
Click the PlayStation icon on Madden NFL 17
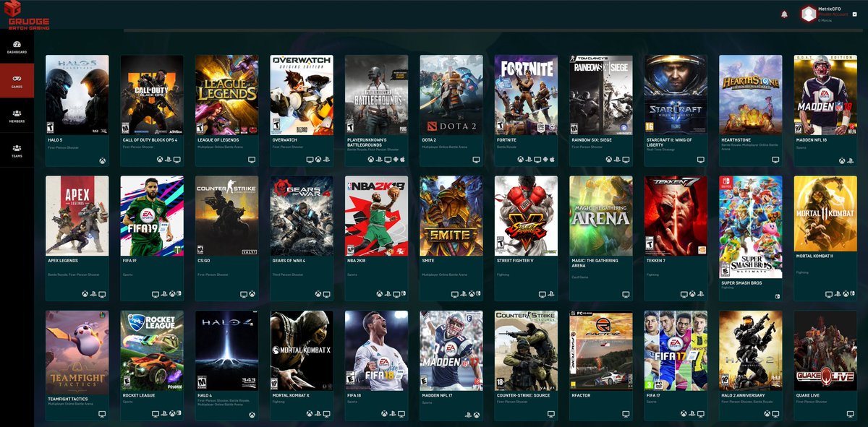(x=468, y=414)
